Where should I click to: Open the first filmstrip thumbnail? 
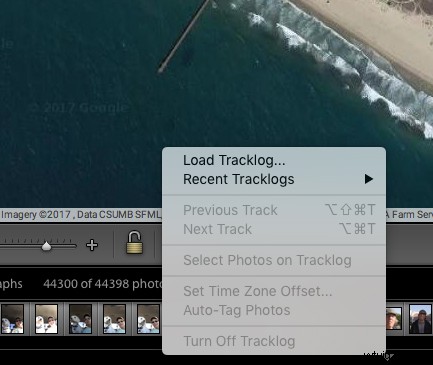pyautogui.click(x=12, y=319)
